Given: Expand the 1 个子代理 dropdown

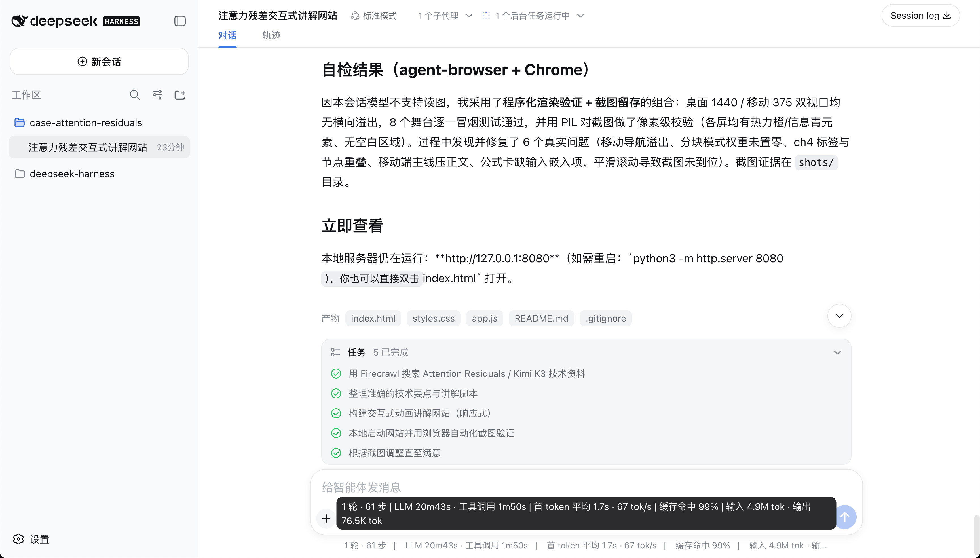Looking at the screenshot, I should pyautogui.click(x=445, y=16).
